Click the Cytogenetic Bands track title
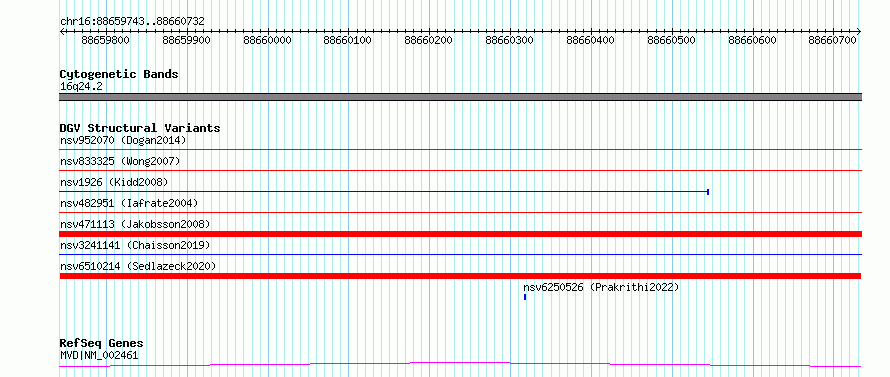 point(119,74)
